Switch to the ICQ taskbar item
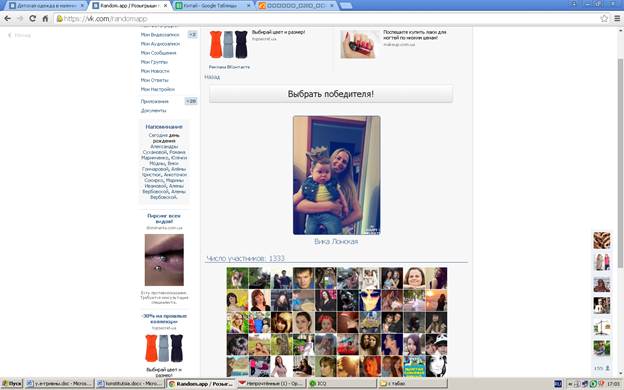The width and height of the screenshot is (624, 390). (x=341, y=384)
